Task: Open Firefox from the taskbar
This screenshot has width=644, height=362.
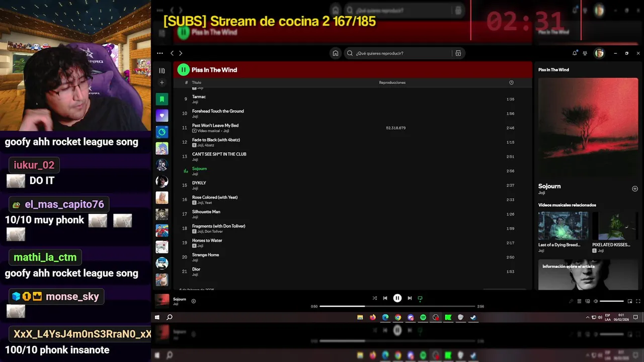Action: coord(372,317)
